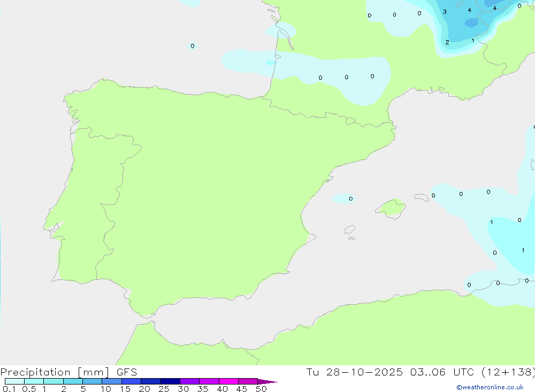
Task: Open the weatheronline.co.uk link
Action: pyautogui.click(x=490, y=387)
